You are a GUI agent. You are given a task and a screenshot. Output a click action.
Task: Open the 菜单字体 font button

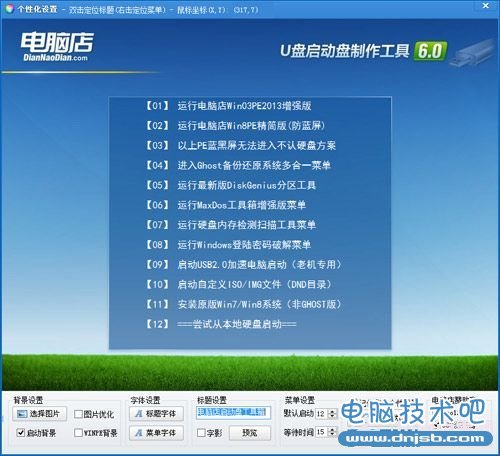pos(156,433)
